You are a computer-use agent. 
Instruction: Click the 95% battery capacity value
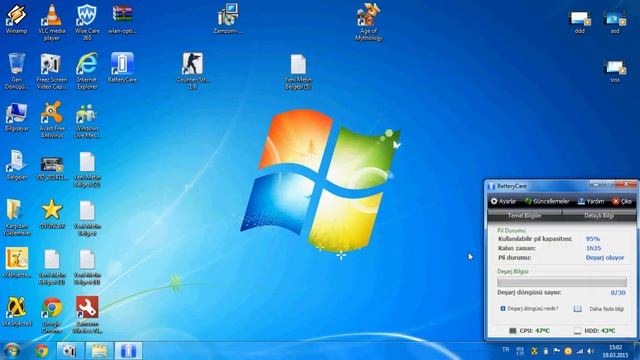pos(593,239)
